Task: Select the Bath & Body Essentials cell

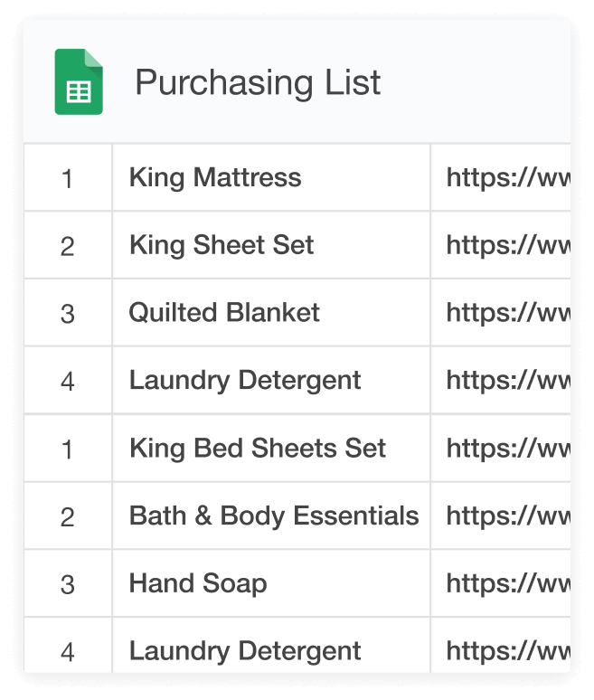Action: coord(274,516)
